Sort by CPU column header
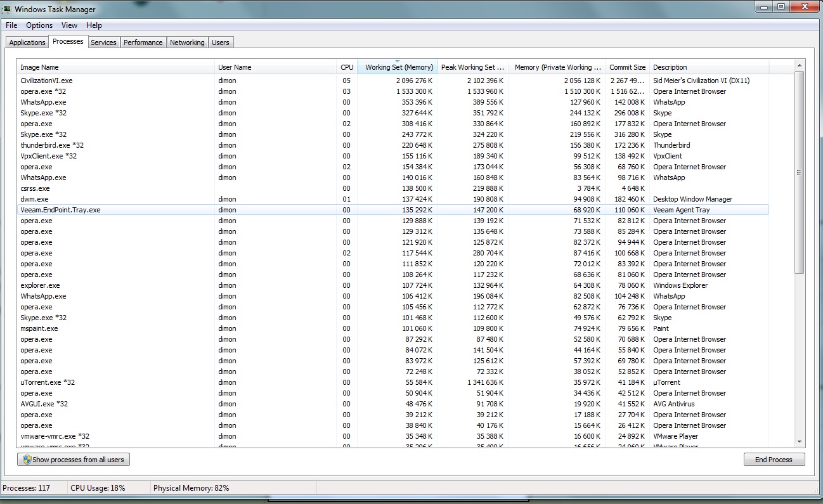This screenshot has height=504, width=823. tap(347, 67)
